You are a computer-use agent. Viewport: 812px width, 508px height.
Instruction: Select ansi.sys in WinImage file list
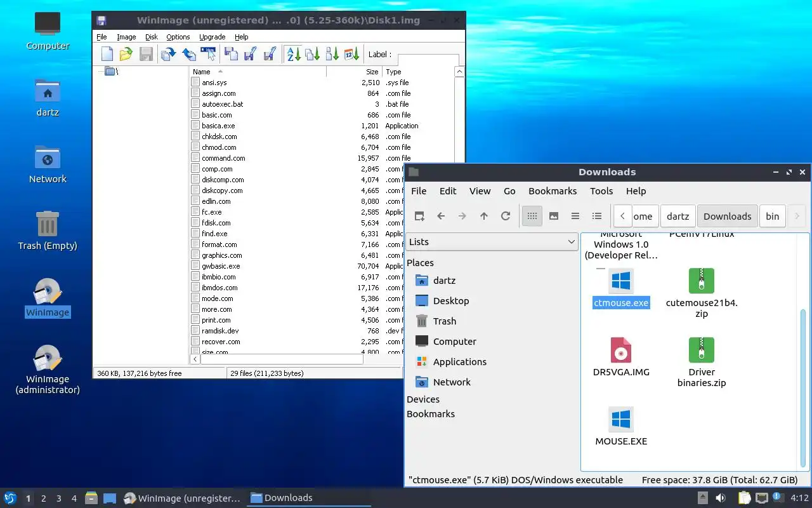[214, 83]
